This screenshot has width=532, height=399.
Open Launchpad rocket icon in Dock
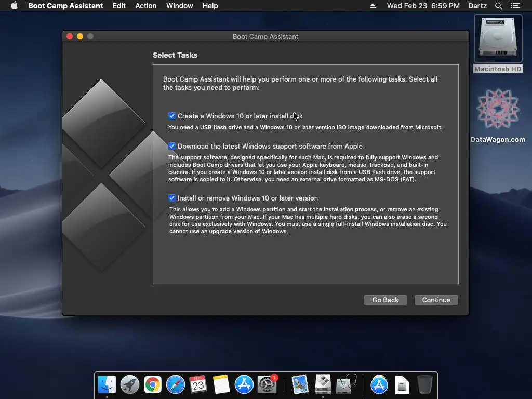[x=129, y=384]
